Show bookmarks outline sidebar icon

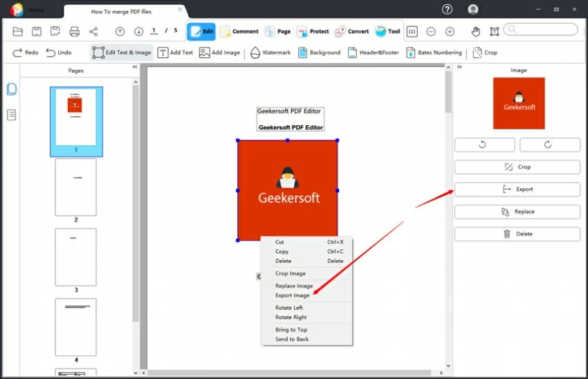[12, 115]
